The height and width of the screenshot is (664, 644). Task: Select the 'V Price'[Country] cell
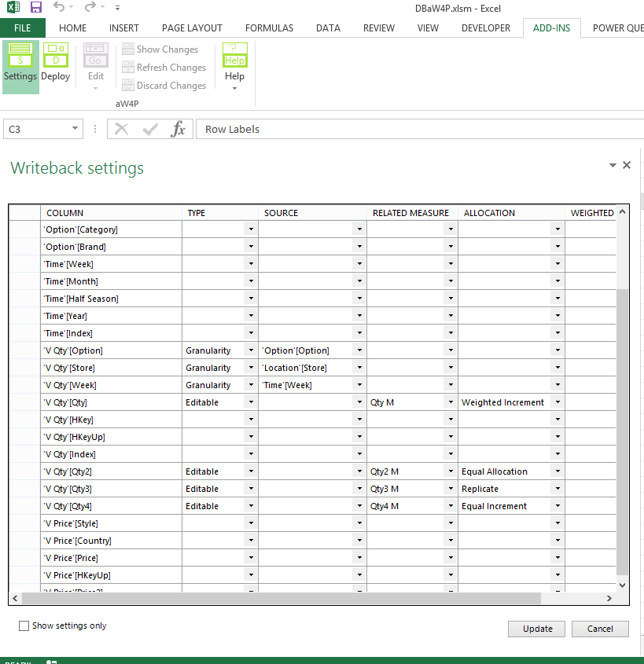click(x=111, y=541)
